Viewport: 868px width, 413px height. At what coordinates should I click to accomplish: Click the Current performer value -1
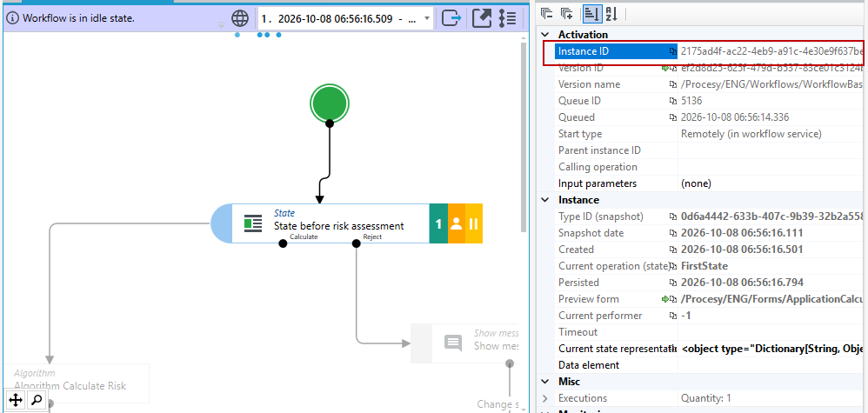[686, 316]
